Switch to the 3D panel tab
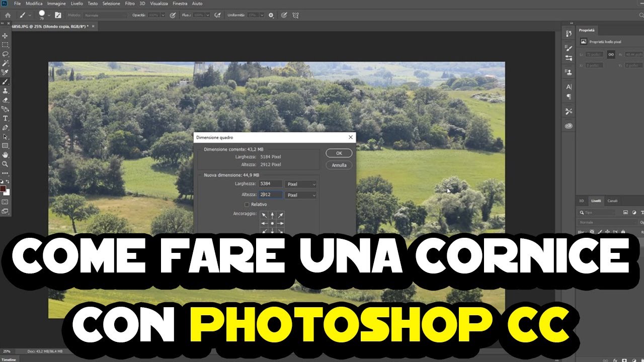644x362 pixels. pyautogui.click(x=582, y=201)
